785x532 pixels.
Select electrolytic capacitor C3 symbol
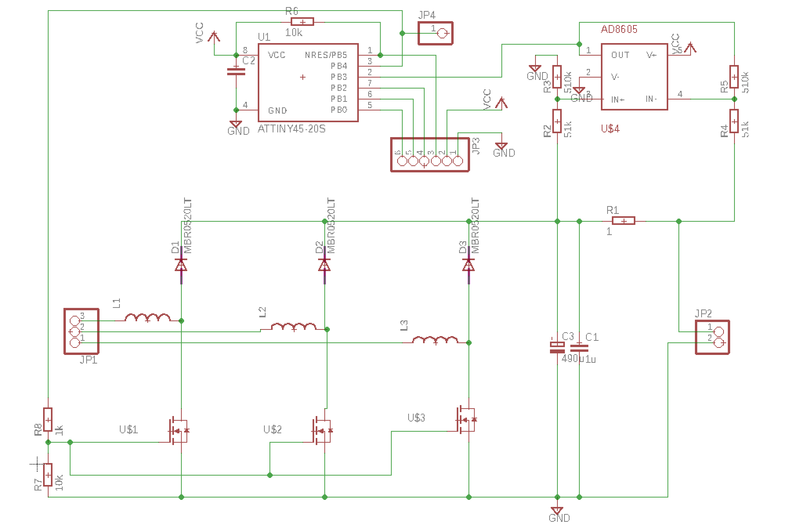557,347
